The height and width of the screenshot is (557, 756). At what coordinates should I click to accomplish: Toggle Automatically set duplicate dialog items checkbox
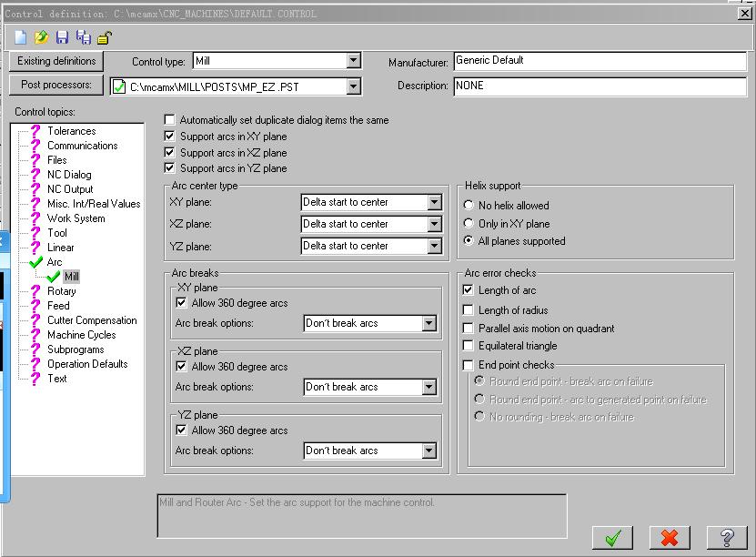[x=169, y=119]
